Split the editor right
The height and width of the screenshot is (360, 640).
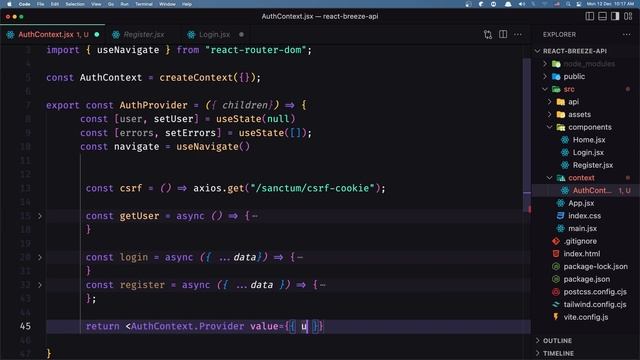503,35
